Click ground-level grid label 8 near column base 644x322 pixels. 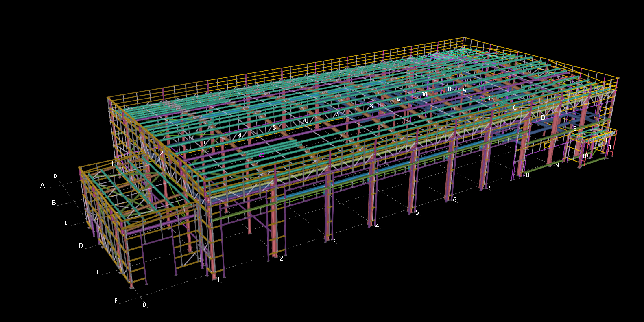click(528, 175)
